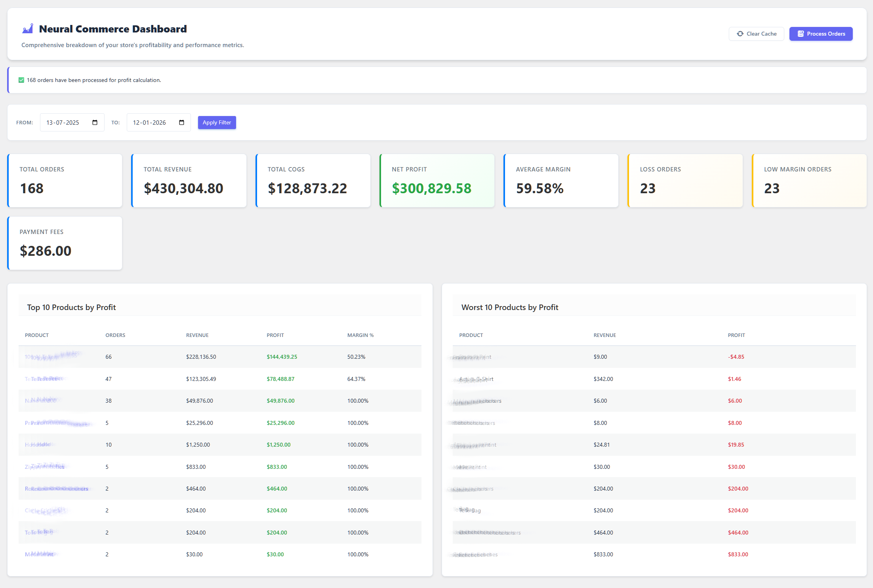
Task: Click the database icon in Process Orders
Action: (801, 34)
